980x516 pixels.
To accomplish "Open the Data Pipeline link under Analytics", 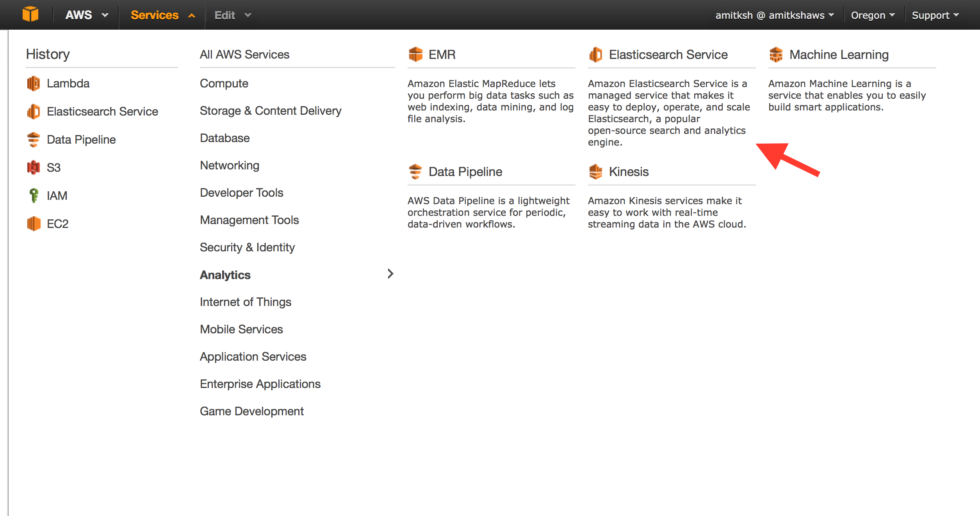I will 465,172.
